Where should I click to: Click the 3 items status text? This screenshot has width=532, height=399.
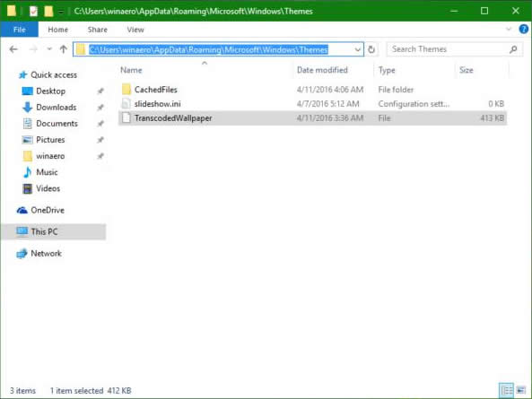(x=22, y=391)
